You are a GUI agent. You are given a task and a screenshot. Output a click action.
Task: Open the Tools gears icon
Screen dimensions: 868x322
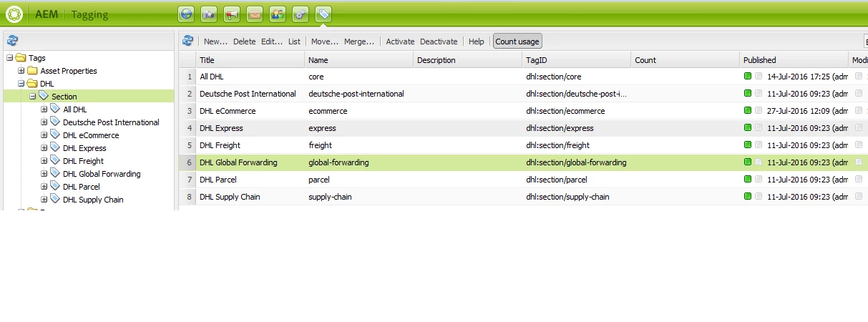pos(301,13)
